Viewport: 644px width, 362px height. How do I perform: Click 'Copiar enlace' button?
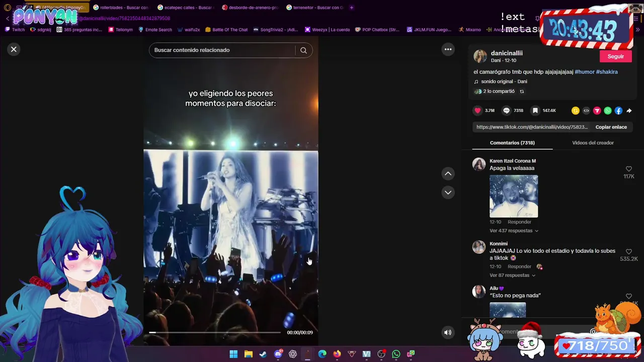coord(611,127)
